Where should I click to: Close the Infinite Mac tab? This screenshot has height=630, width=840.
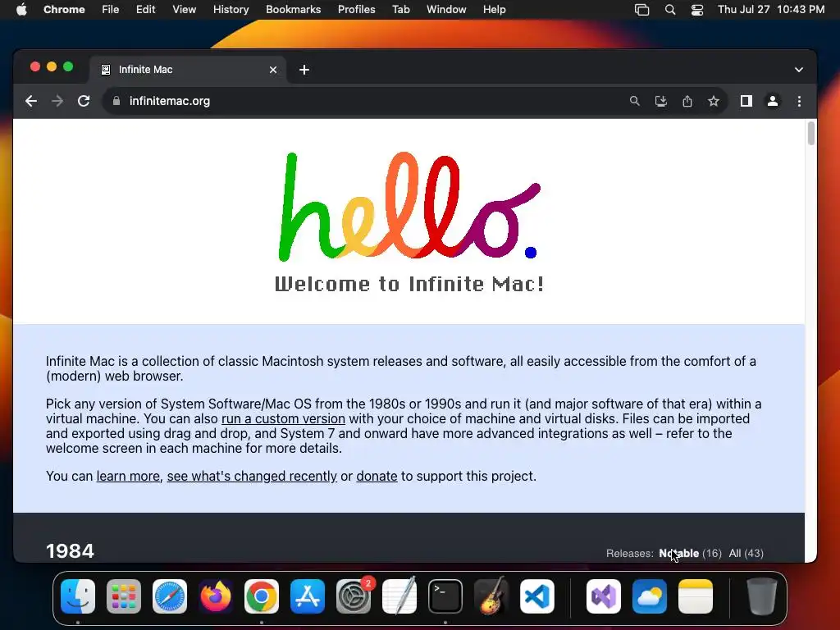point(273,70)
